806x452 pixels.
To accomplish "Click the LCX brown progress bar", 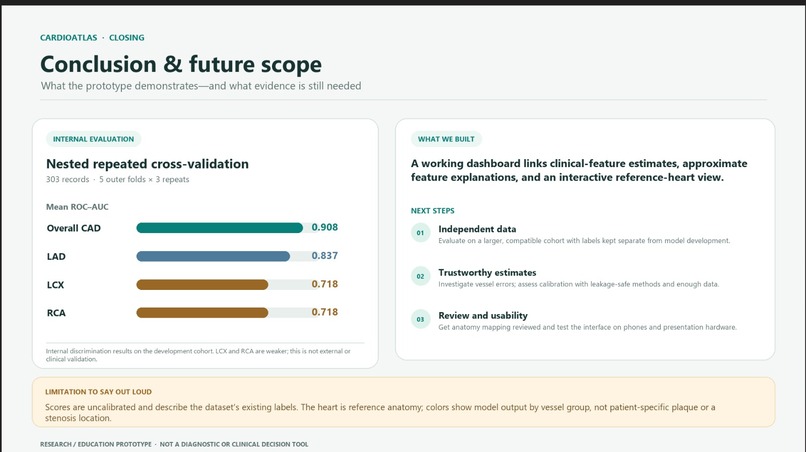I will 202,284.
